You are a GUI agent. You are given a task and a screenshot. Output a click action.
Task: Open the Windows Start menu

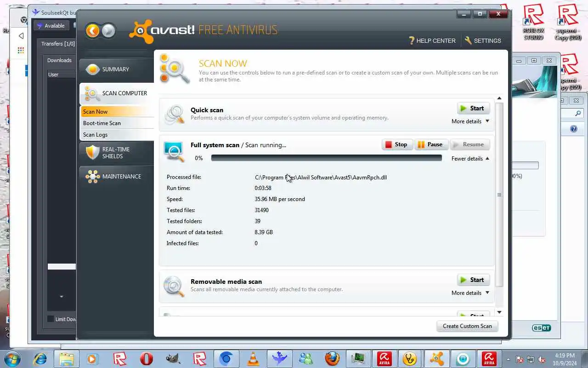click(x=12, y=358)
